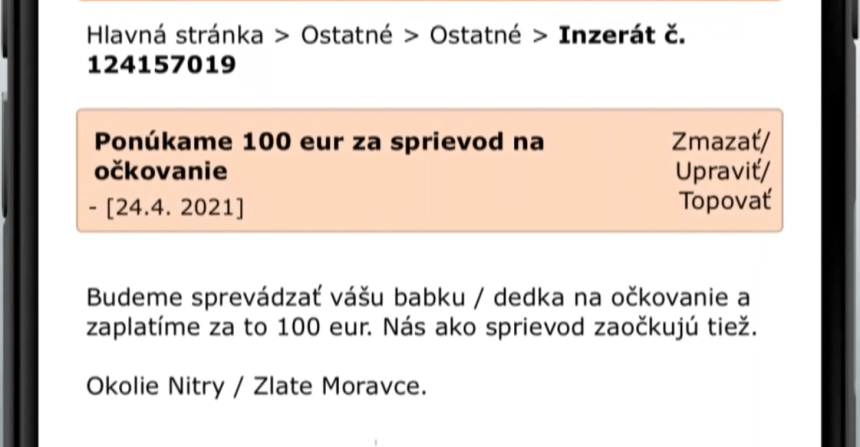Open the Hlavná stránka breadcrumb link
860x447 pixels.
pos(174,35)
